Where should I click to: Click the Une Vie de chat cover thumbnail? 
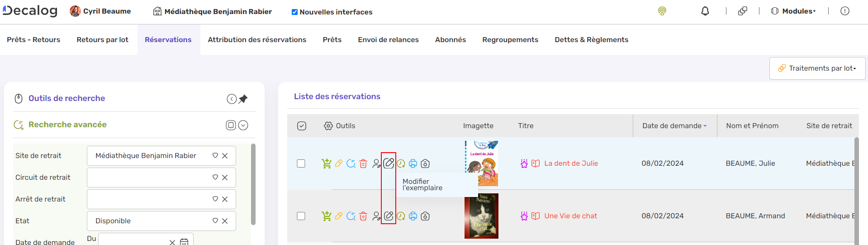pyautogui.click(x=481, y=216)
